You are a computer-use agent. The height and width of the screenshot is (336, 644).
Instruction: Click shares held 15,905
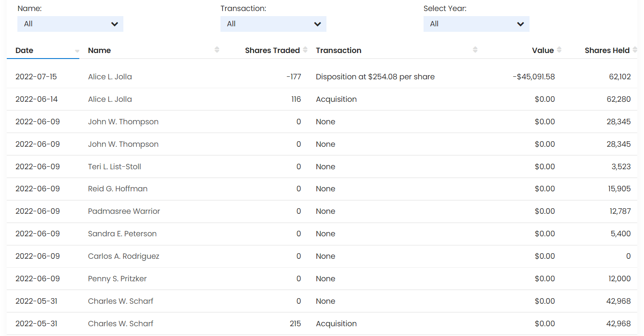[619, 189]
